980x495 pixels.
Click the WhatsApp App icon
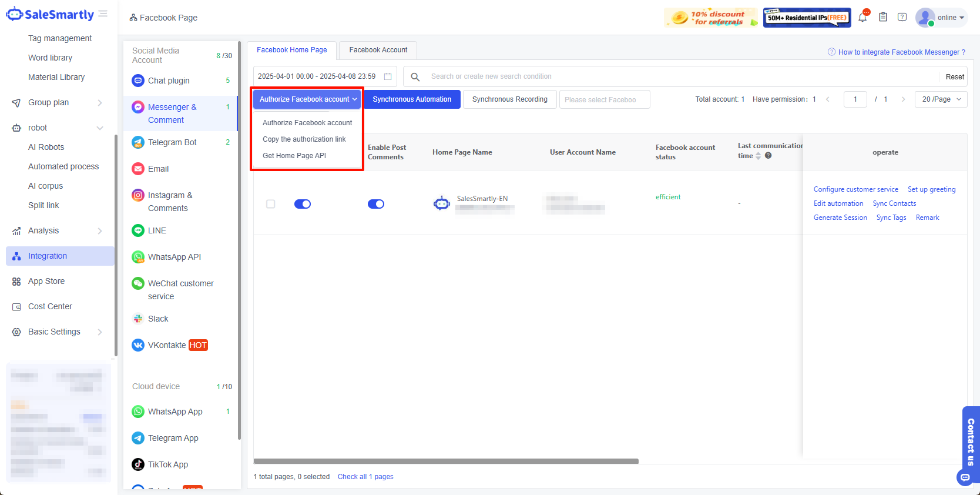pos(138,412)
